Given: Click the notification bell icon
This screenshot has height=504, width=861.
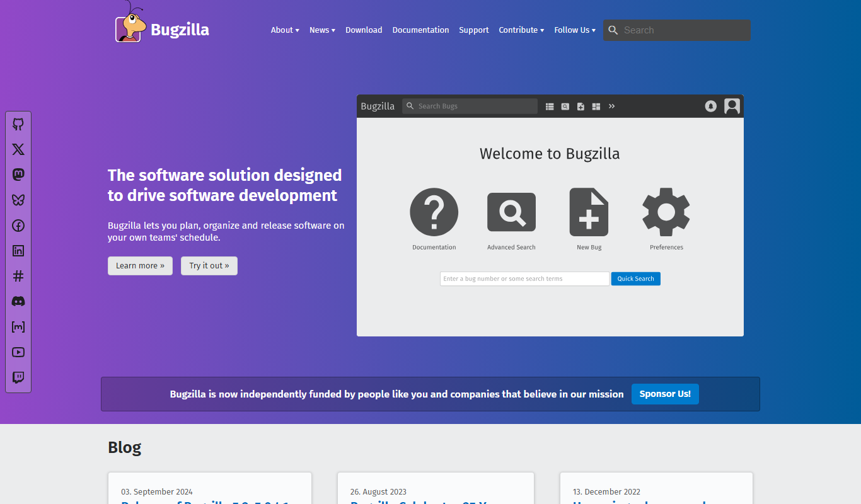Looking at the screenshot, I should point(711,106).
